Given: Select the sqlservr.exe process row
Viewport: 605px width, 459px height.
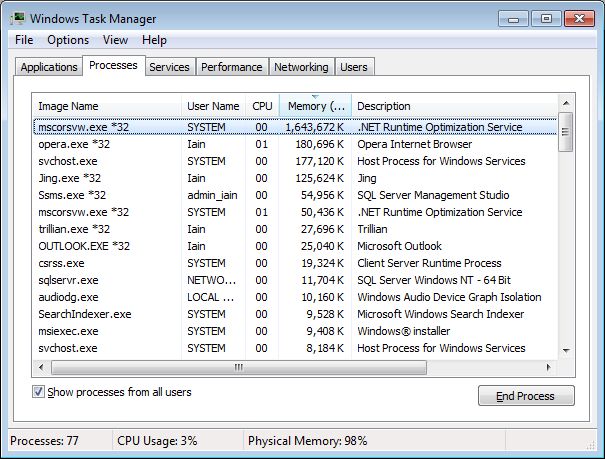Looking at the screenshot, I should click(x=296, y=280).
